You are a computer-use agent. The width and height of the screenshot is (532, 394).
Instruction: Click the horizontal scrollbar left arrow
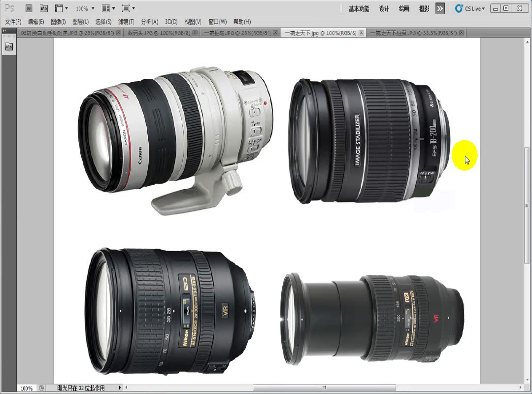126,387
